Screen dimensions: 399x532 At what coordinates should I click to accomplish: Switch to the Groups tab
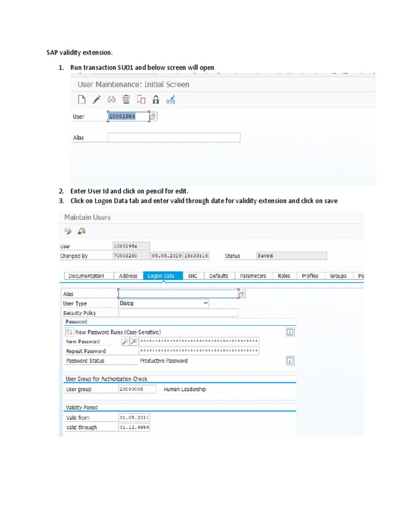pyautogui.click(x=338, y=276)
